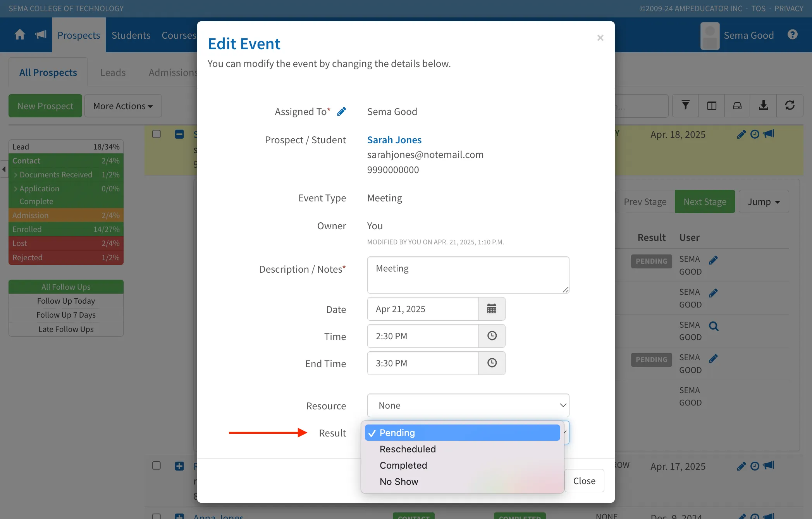Viewport: 812px width, 519px height.
Task: Click magnifier icon beside SEMA GOOD user
Action: pyautogui.click(x=714, y=327)
